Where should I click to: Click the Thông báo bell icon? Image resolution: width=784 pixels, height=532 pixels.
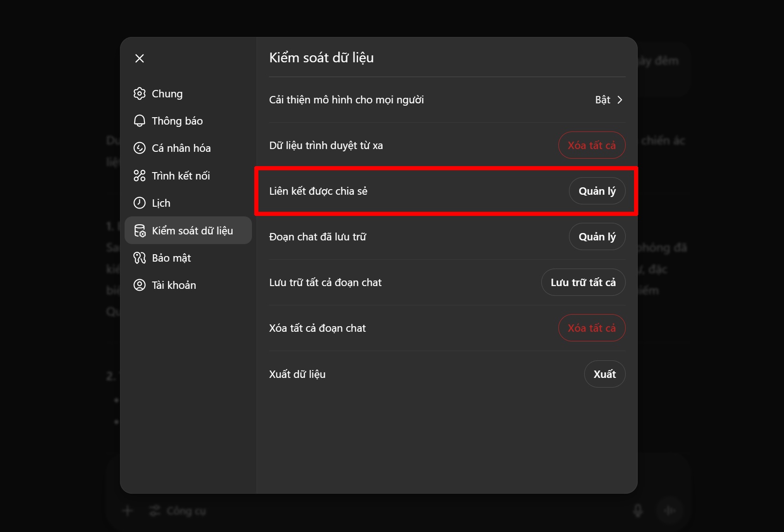tap(139, 121)
